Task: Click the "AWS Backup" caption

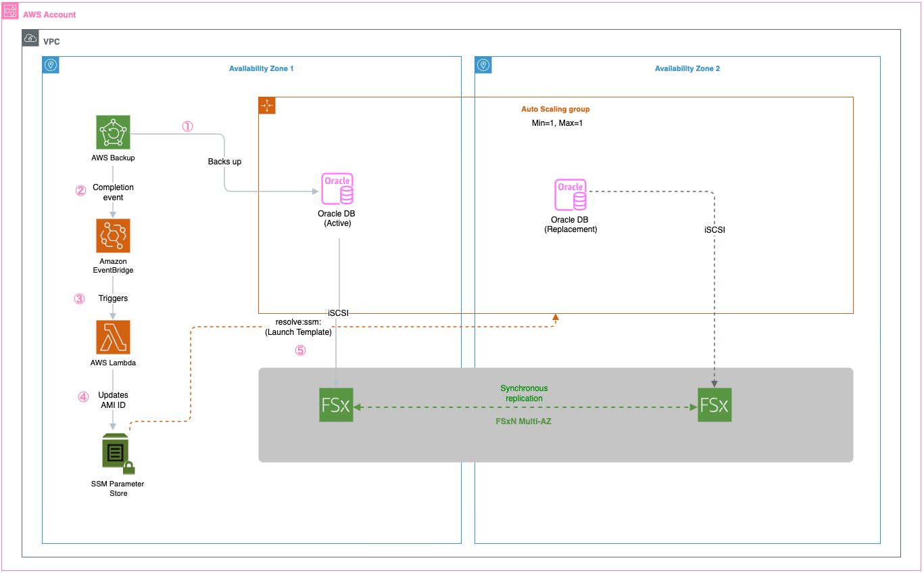Action: click(113, 158)
